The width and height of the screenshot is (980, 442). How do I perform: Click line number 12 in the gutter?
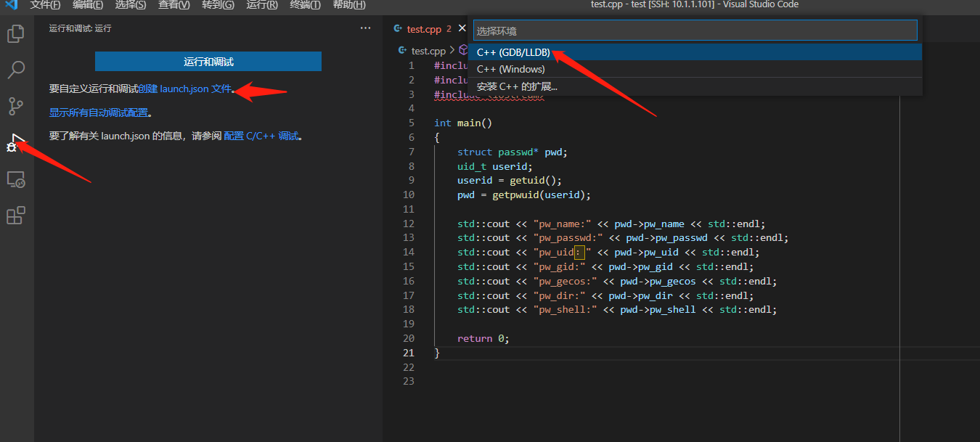pos(409,224)
